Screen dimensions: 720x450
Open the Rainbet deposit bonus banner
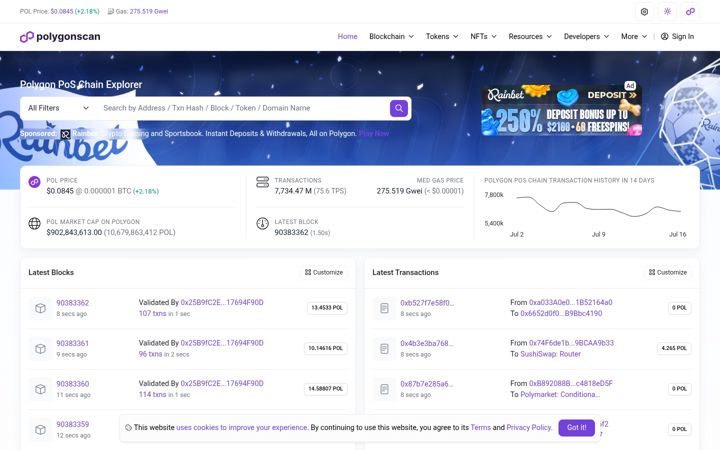click(x=561, y=110)
